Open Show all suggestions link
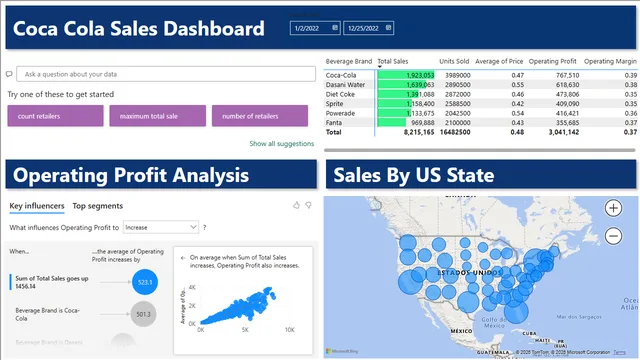 pyautogui.click(x=282, y=144)
